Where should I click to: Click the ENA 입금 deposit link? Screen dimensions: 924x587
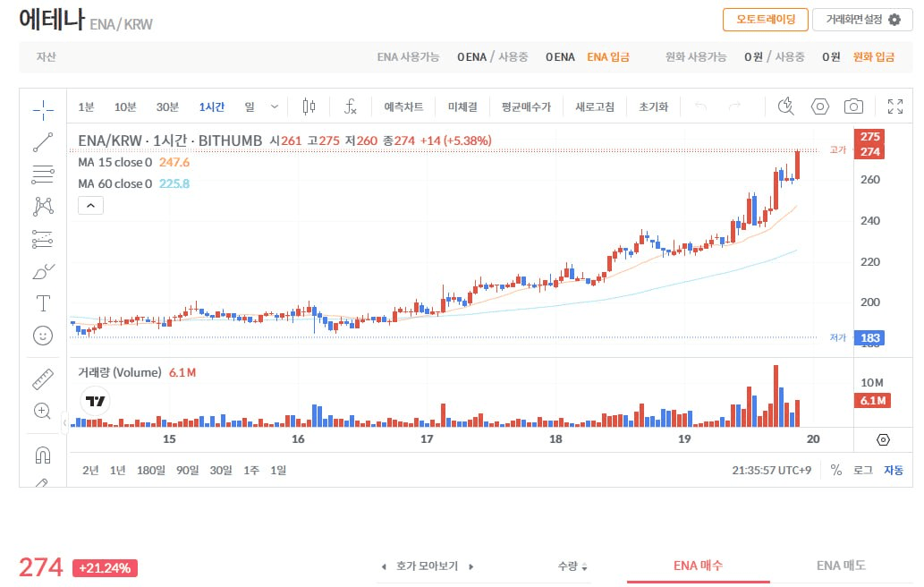pos(608,57)
